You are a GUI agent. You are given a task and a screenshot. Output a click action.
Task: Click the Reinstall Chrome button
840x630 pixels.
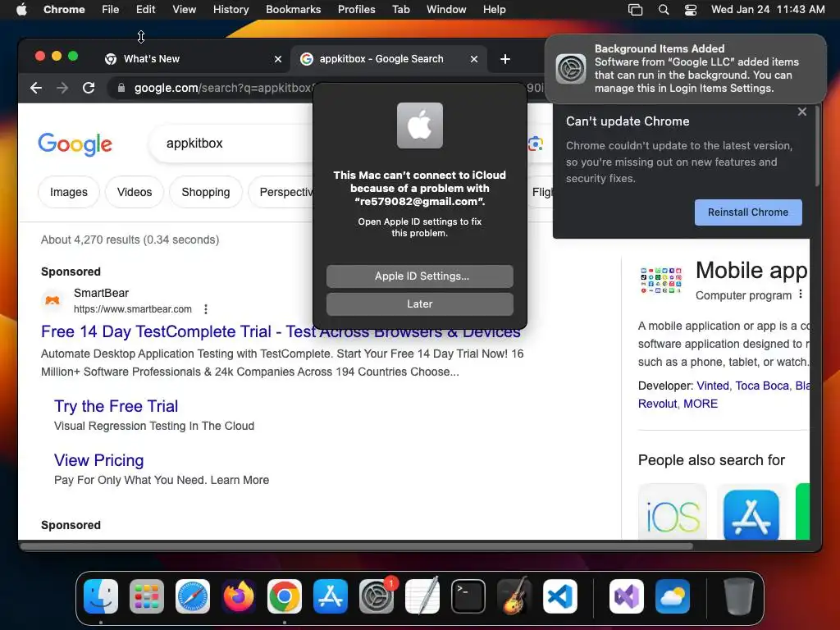coord(748,212)
